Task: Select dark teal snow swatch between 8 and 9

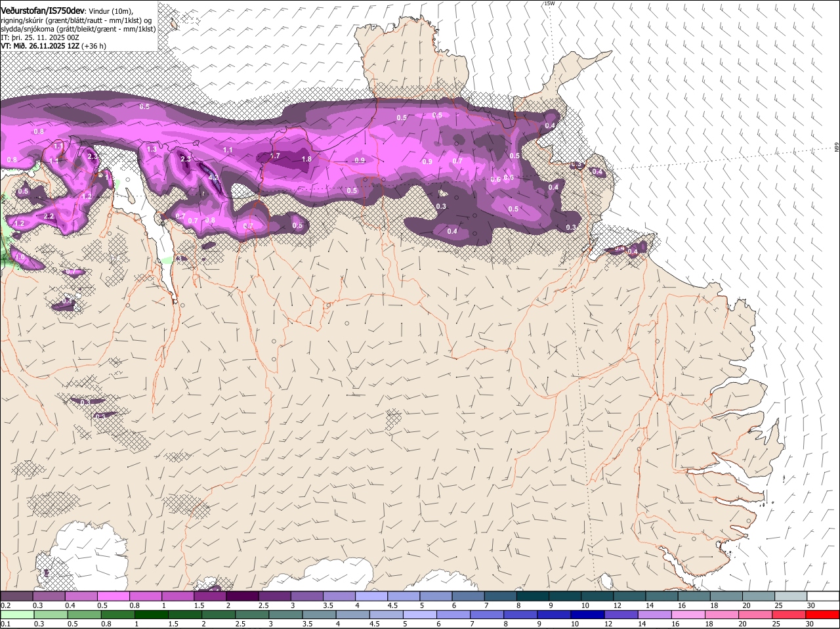Action: pos(533,596)
